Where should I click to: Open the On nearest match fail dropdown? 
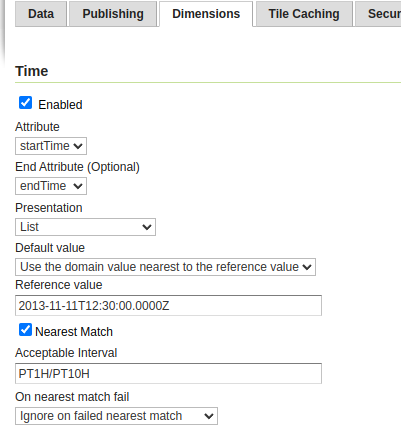[x=116, y=416]
